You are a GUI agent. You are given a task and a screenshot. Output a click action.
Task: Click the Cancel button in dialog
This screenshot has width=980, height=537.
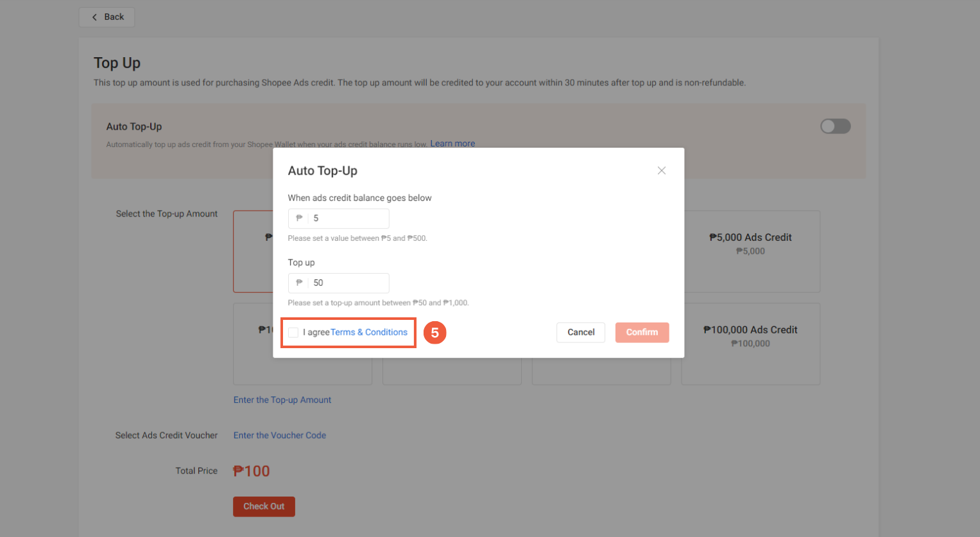click(x=581, y=332)
